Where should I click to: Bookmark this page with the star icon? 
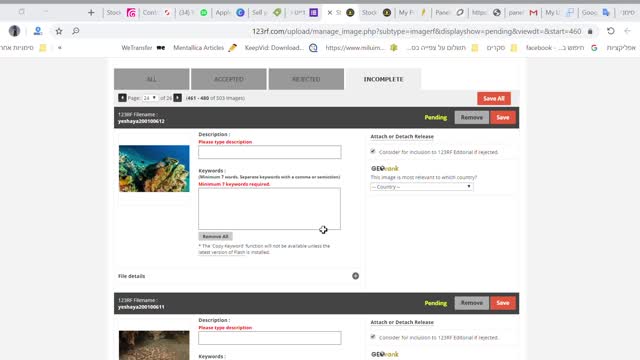tap(59, 31)
